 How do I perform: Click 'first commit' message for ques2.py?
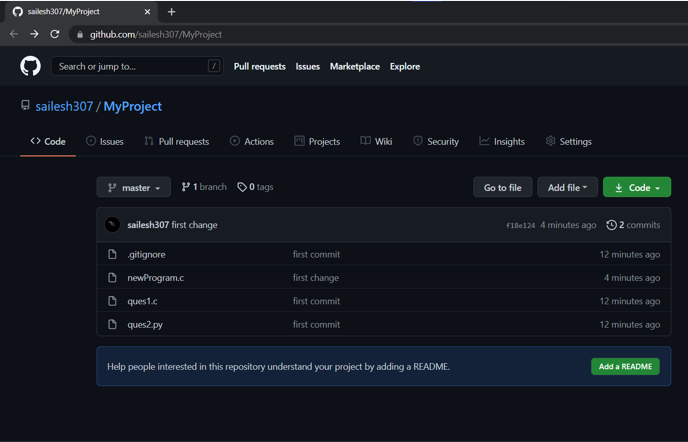[x=316, y=325]
